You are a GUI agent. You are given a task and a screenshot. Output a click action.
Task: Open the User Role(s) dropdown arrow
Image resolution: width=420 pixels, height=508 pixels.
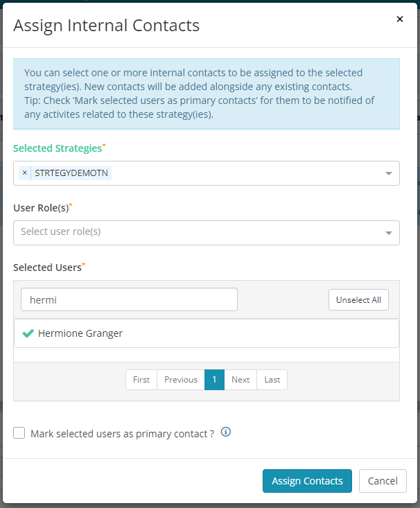[x=389, y=233]
